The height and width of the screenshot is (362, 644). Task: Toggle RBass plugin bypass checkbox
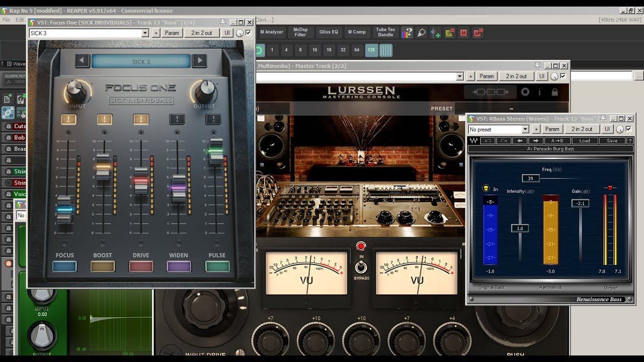coord(628,129)
